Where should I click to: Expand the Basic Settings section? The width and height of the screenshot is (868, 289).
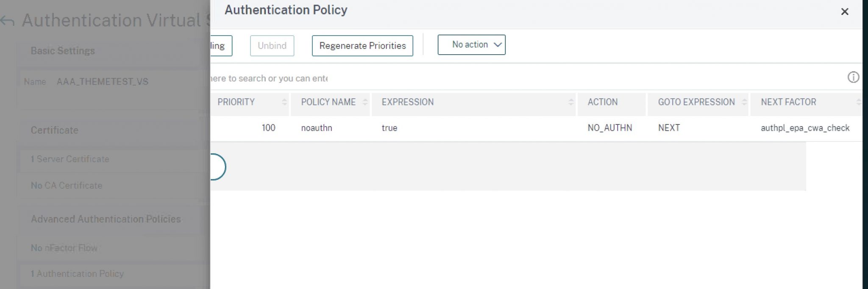[63, 50]
